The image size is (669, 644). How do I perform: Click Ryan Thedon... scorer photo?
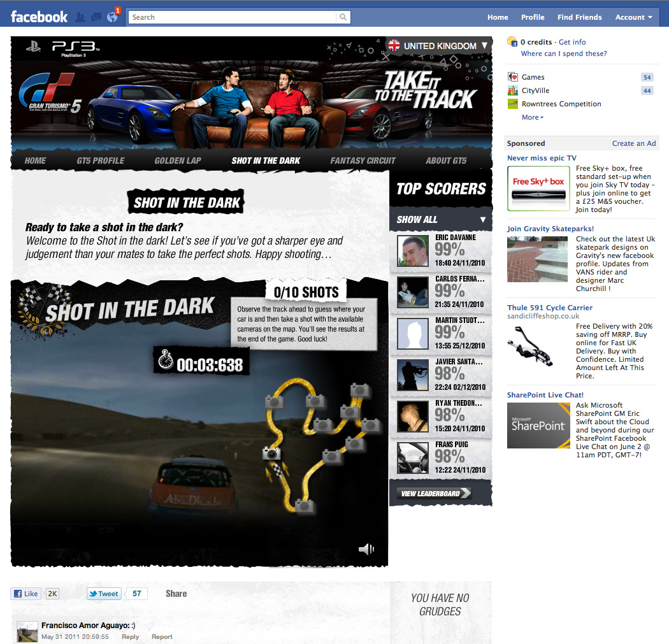413,416
